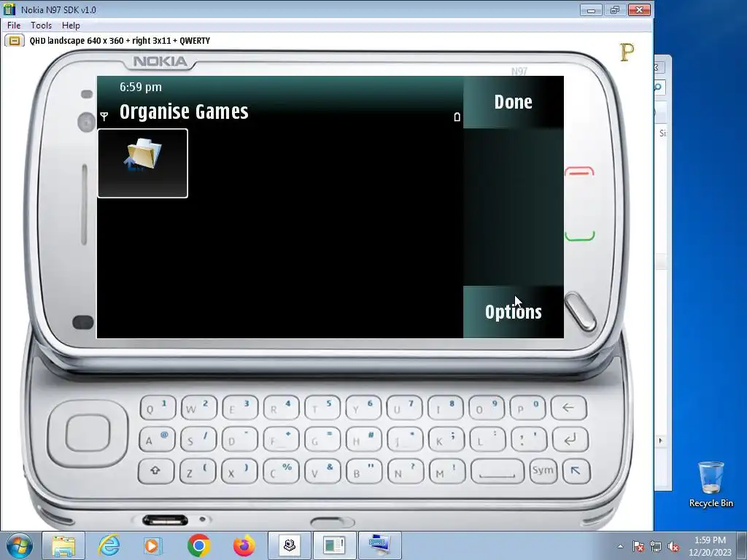The image size is (747, 560).
Task: Launch Internet Explorer from the taskbar
Action: [x=109, y=545]
